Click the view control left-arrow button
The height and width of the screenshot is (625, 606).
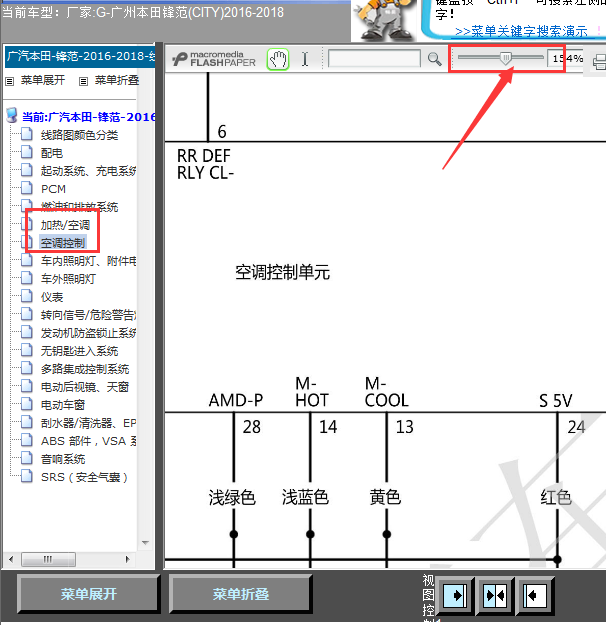click(x=535, y=596)
